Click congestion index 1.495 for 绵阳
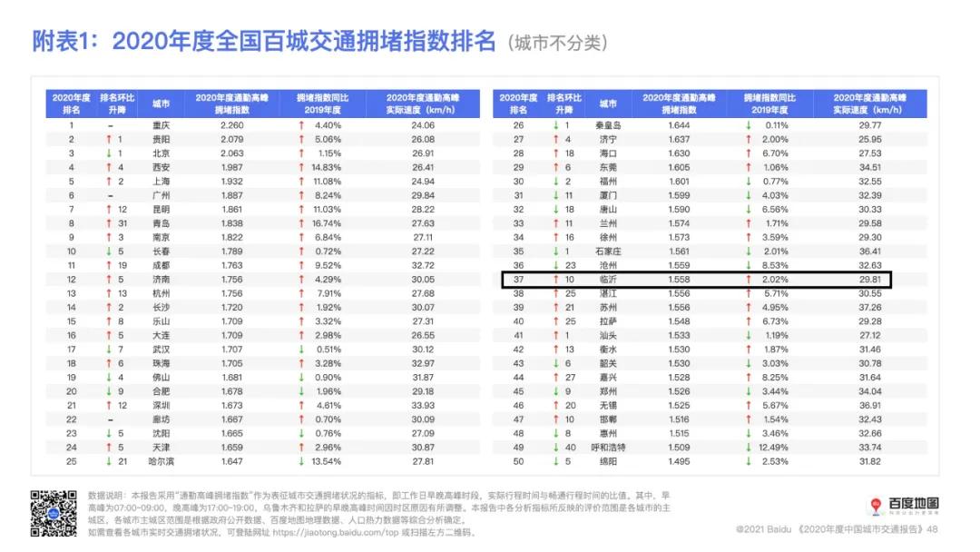The image size is (980, 552). (x=679, y=461)
